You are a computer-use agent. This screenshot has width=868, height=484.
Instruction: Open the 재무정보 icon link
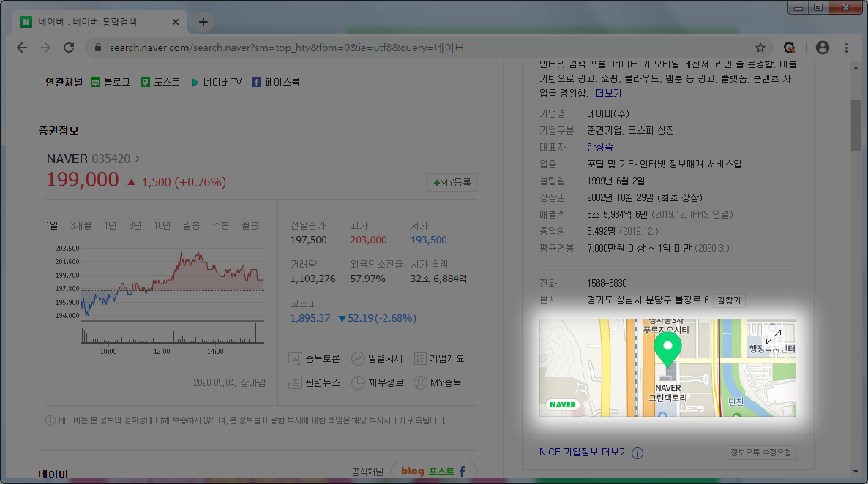[x=377, y=383]
